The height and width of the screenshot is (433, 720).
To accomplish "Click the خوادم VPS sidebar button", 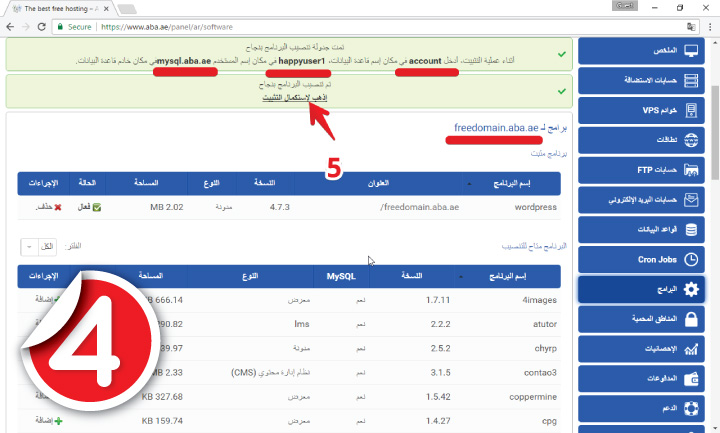I will point(641,110).
